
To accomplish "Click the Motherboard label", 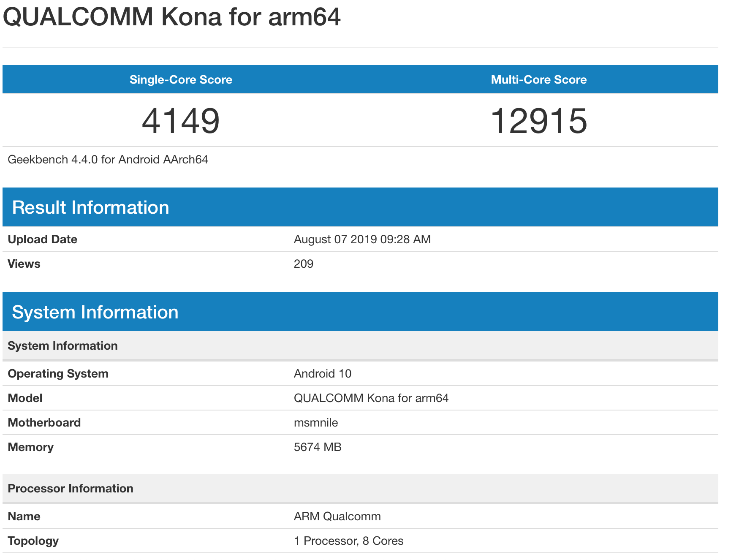I will pos(44,423).
